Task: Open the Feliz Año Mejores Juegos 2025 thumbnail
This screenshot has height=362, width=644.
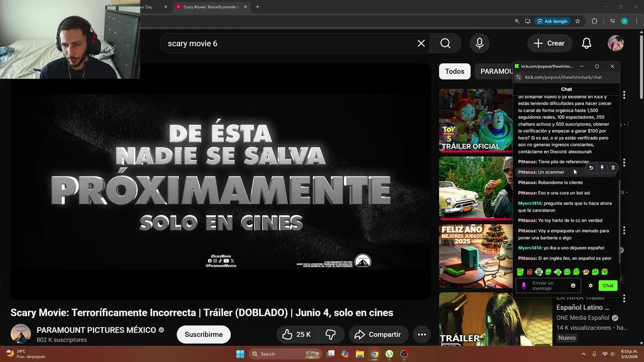Action: [x=475, y=256]
